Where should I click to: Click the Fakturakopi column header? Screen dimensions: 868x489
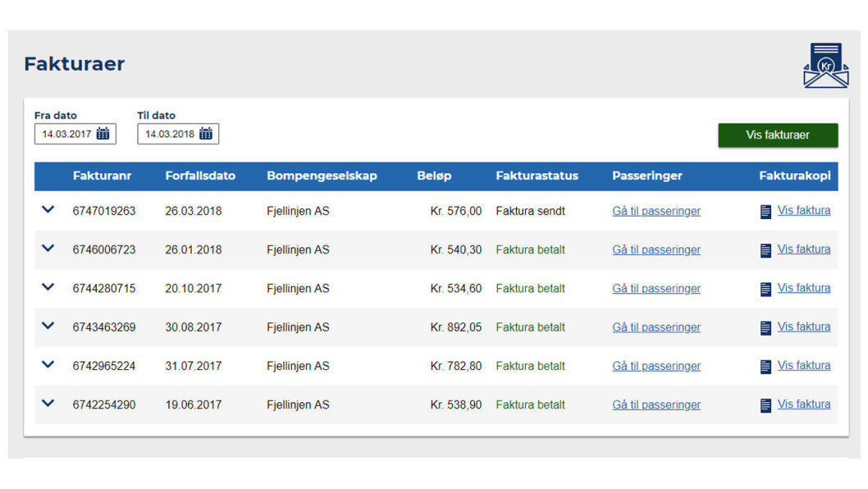pyautogui.click(x=795, y=176)
